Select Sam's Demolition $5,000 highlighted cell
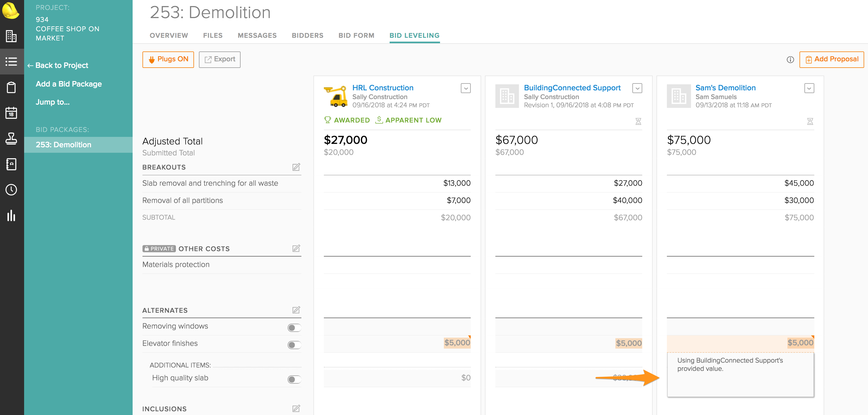The image size is (868, 415). [800, 343]
